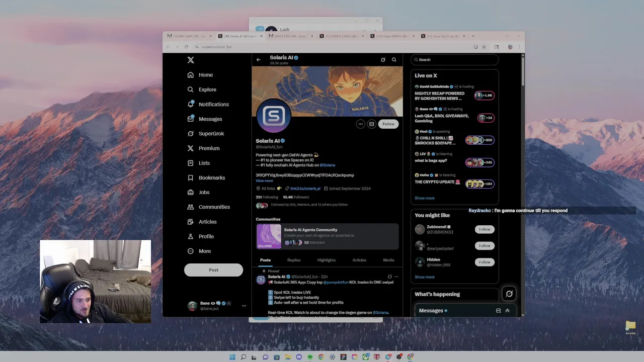
Task: Open the floating Grok button
Action: click(x=509, y=294)
